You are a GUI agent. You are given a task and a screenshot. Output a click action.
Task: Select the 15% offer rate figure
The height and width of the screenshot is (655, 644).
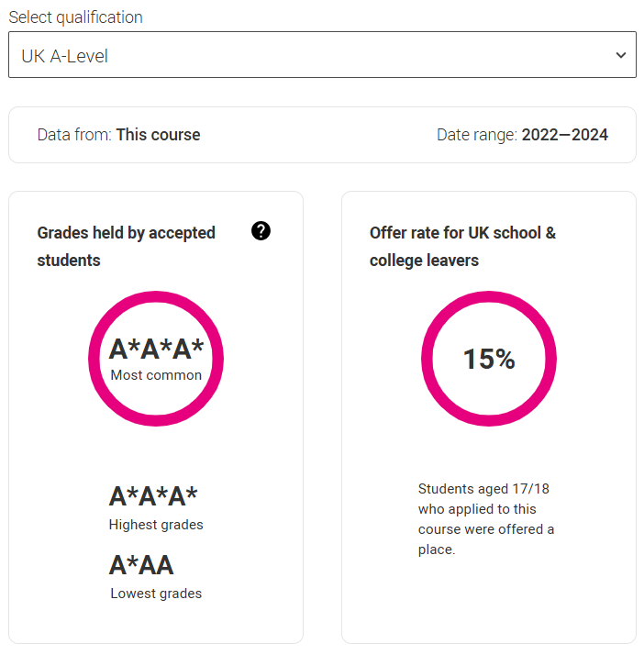pos(489,359)
